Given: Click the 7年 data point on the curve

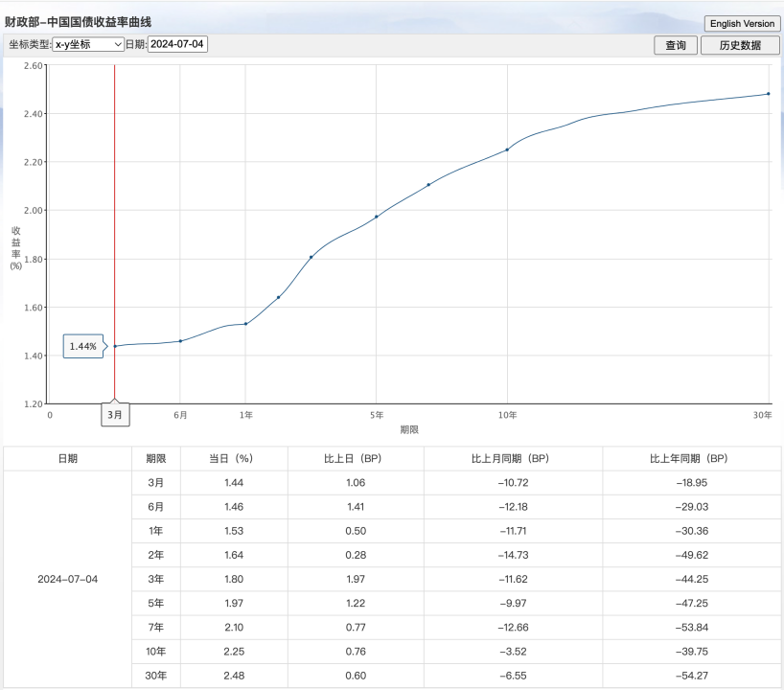Looking at the screenshot, I should [x=428, y=184].
